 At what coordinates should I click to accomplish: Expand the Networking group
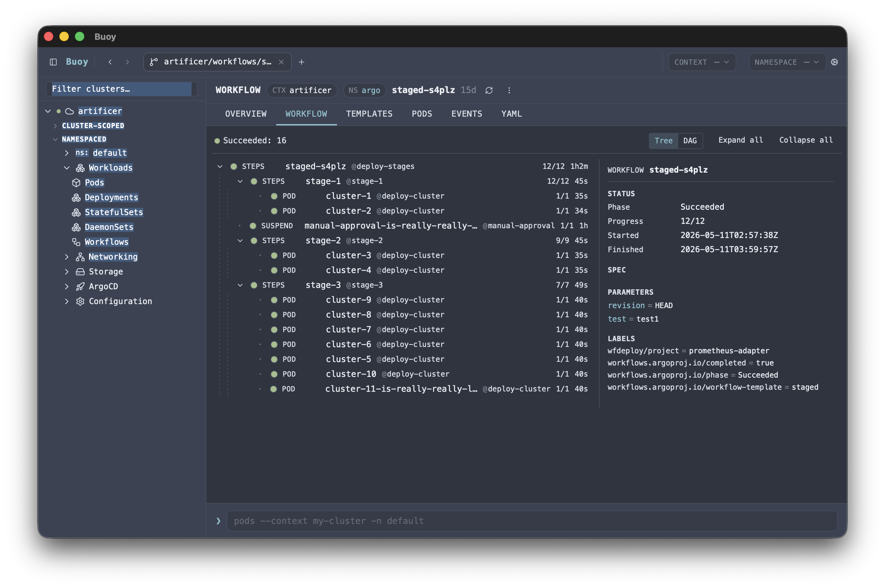(67, 257)
